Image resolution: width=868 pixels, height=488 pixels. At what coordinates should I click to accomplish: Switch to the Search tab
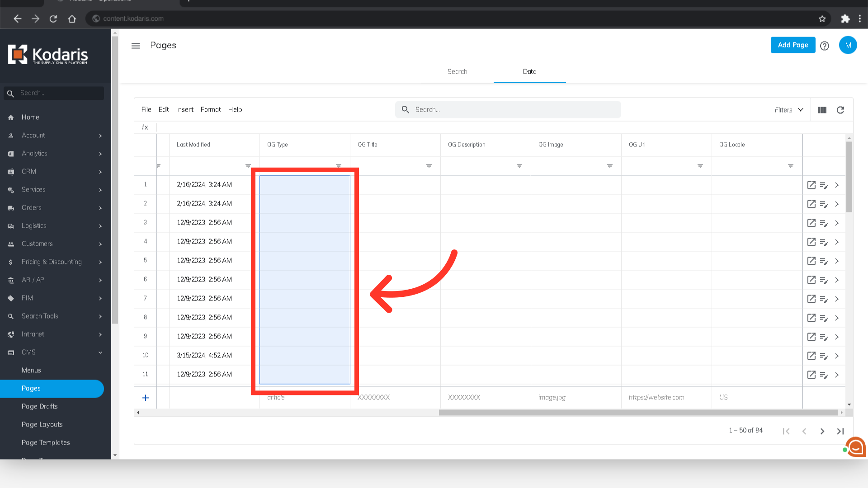click(457, 71)
